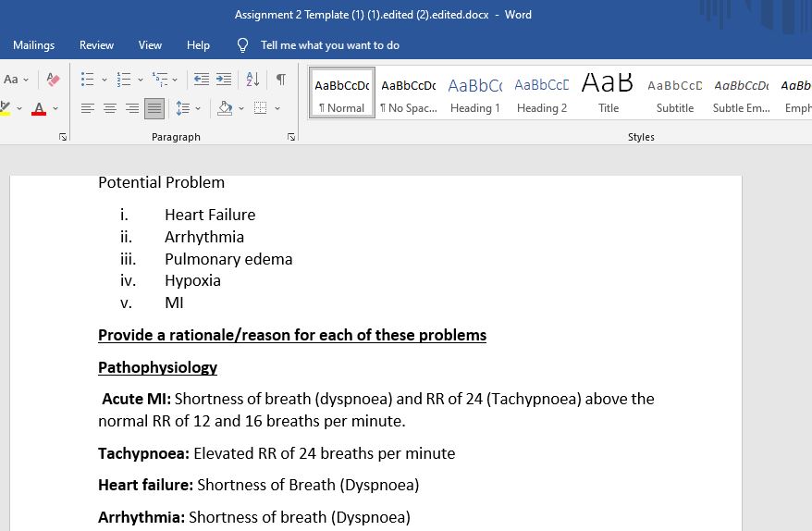Open the Help tab
The width and height of the screenshot is (812, 531).
(x=198, y=45)
